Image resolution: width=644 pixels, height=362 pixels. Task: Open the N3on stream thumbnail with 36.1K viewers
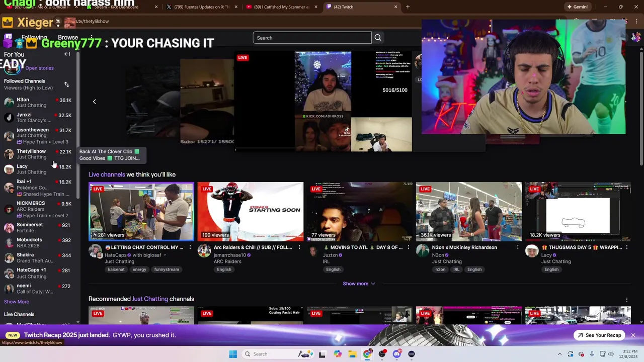pos(469,212)
